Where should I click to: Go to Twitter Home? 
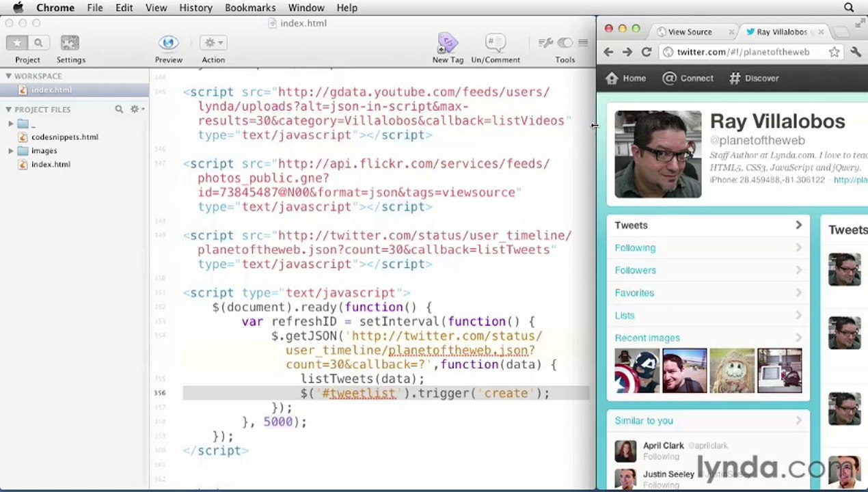625,78
